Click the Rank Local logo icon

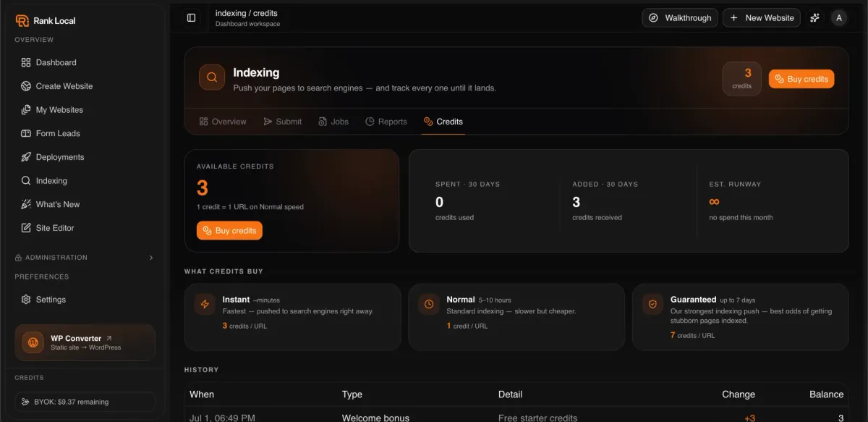[x=22, y=21]
